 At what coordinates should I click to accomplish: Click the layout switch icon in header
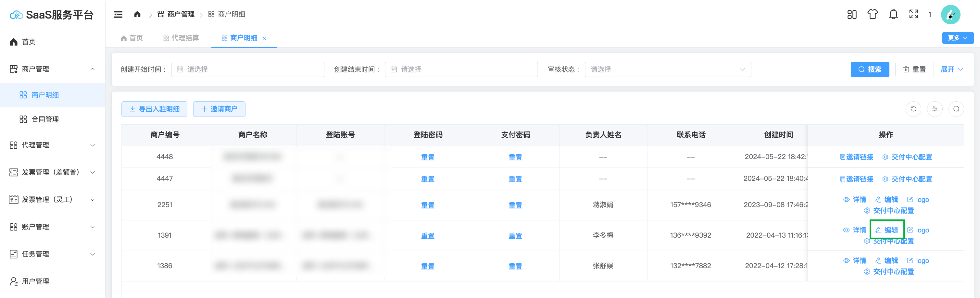[x=852, y=14]
